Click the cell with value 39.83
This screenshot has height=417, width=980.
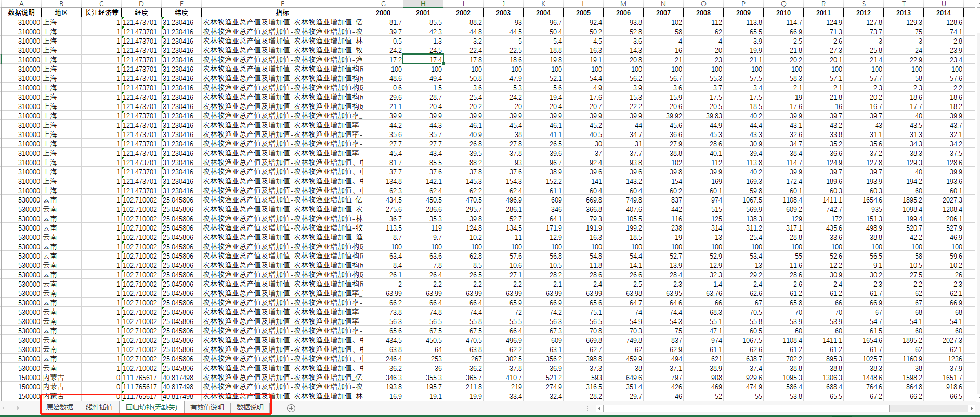pyautogui.click(x=703, y=116)
